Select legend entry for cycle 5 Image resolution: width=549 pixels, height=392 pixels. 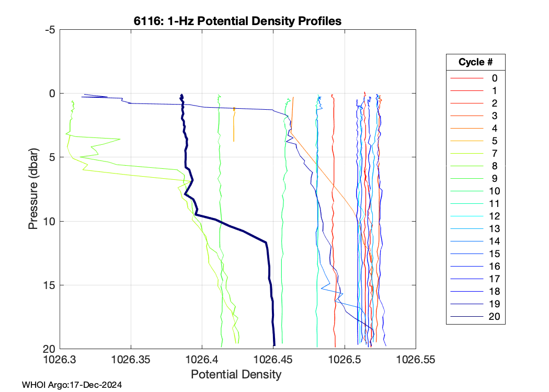tap(494, 141)
